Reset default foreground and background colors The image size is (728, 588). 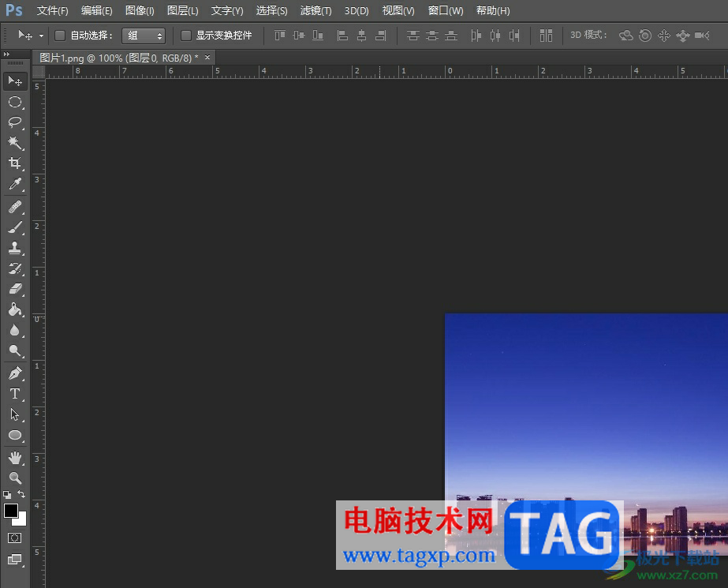click(7, 495)
